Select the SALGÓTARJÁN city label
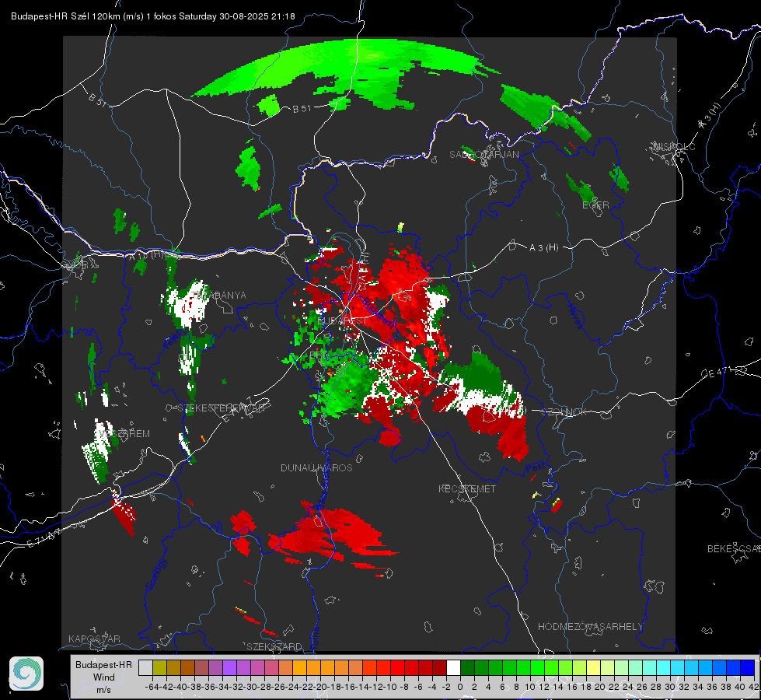The height and width of the screenshot is (700, 761). click(483, 155)
